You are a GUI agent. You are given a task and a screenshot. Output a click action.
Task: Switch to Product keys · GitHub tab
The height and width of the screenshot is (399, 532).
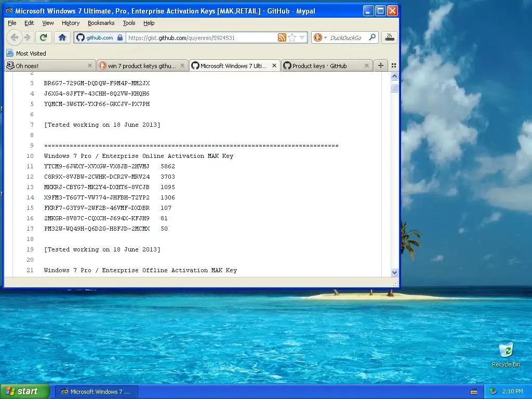(326, 66)
